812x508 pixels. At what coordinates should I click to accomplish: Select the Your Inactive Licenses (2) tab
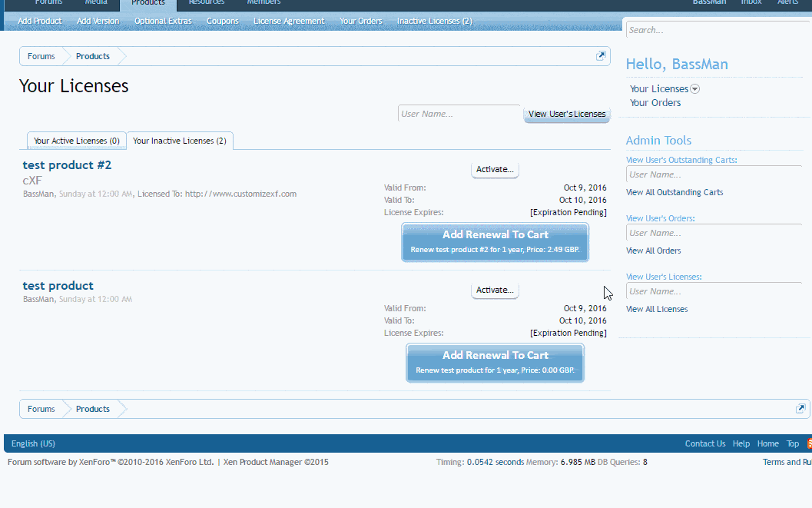click(179, 141)
